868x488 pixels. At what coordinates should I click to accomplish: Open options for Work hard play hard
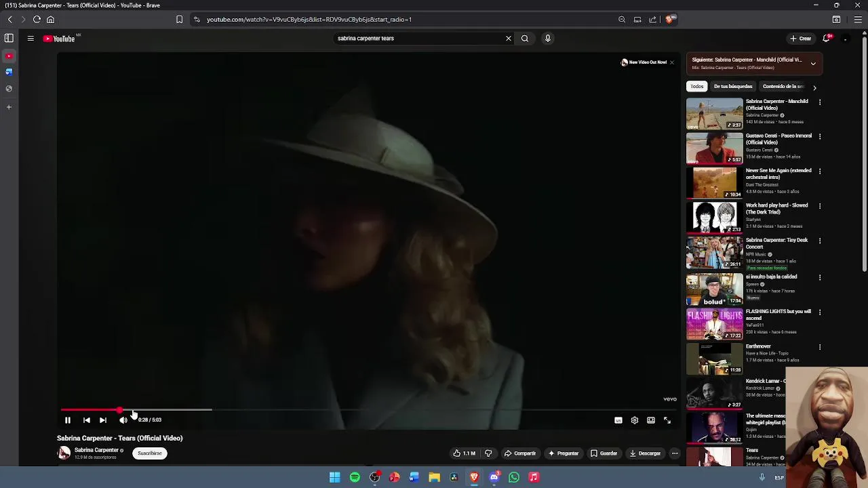820,206
